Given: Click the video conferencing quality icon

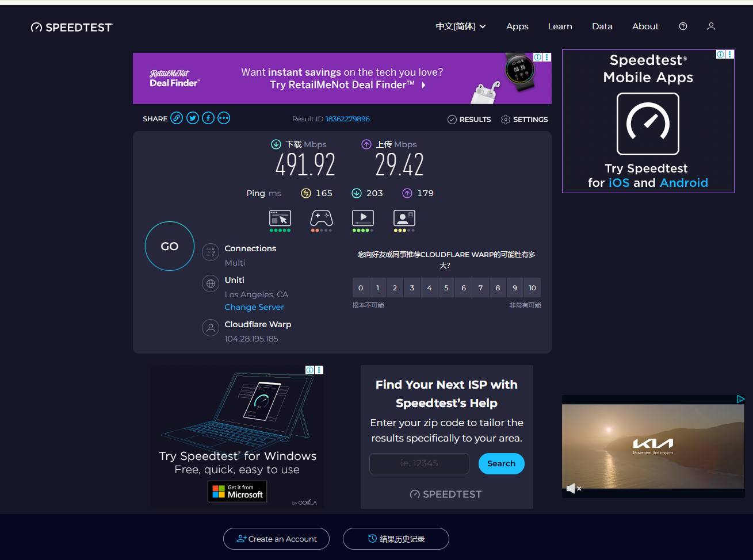Looking at the screenshot, I should pos(404,219).
